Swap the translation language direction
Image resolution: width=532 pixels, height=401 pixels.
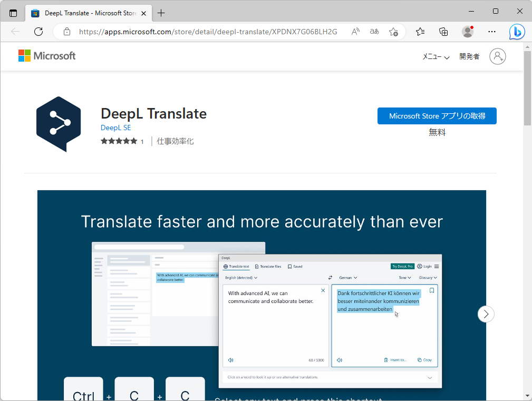331,277
